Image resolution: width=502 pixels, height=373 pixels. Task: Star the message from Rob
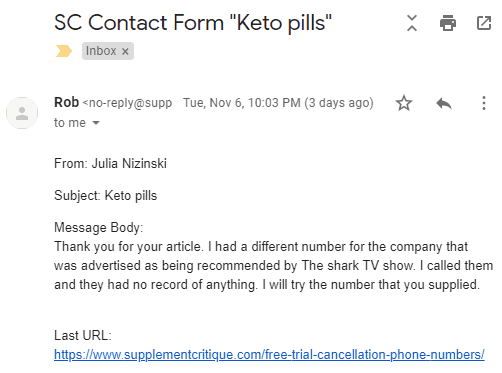click(404, 103)
